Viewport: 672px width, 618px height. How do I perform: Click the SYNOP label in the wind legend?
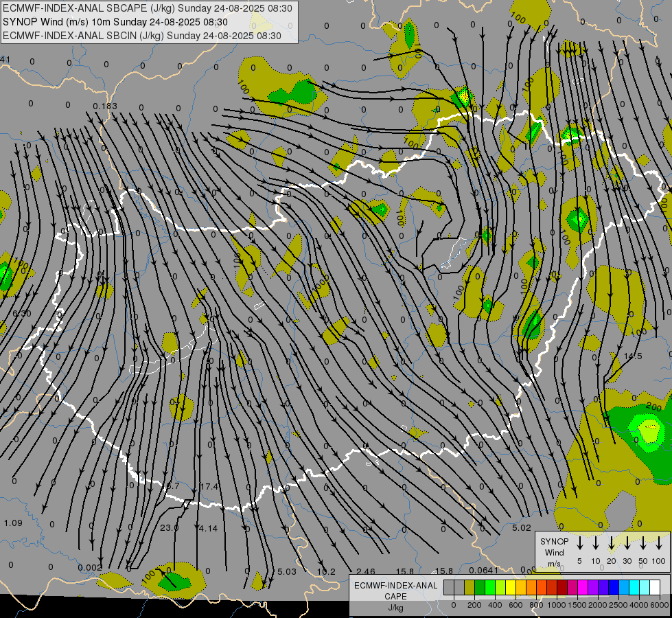554,542
